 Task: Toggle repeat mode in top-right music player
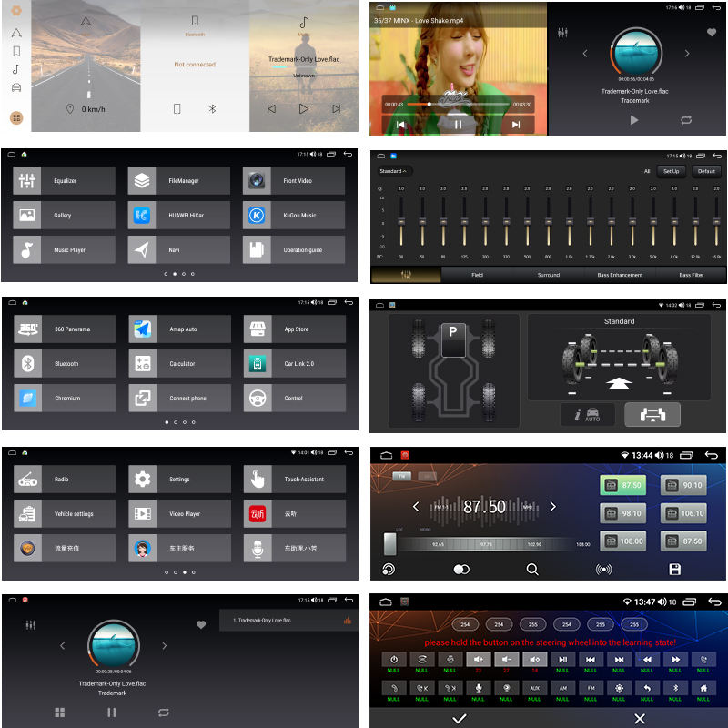[x=686, y=120]
